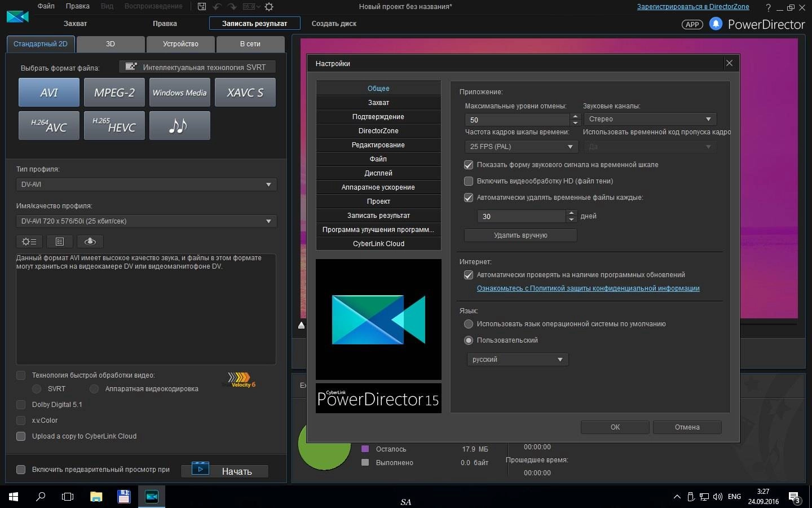Viewport: 812px width, 508px height.
Task: Select the Пользовательский language radio button
Action: point(468,340)
